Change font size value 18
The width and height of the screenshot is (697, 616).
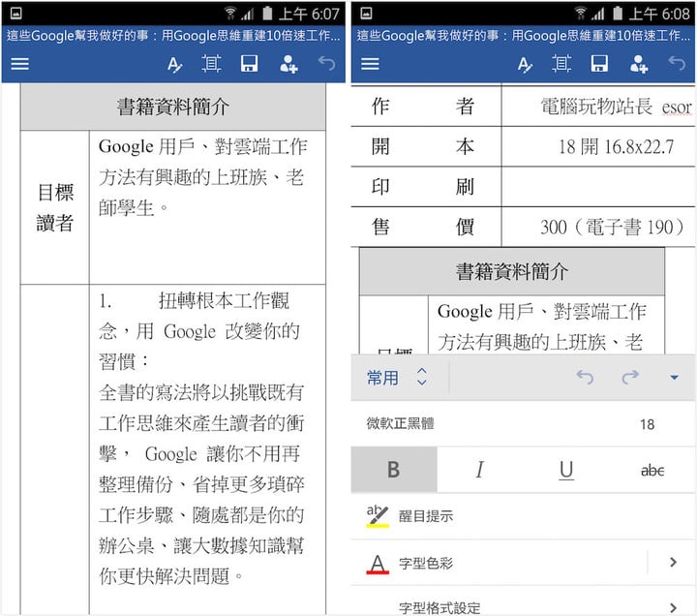[648, 424]
